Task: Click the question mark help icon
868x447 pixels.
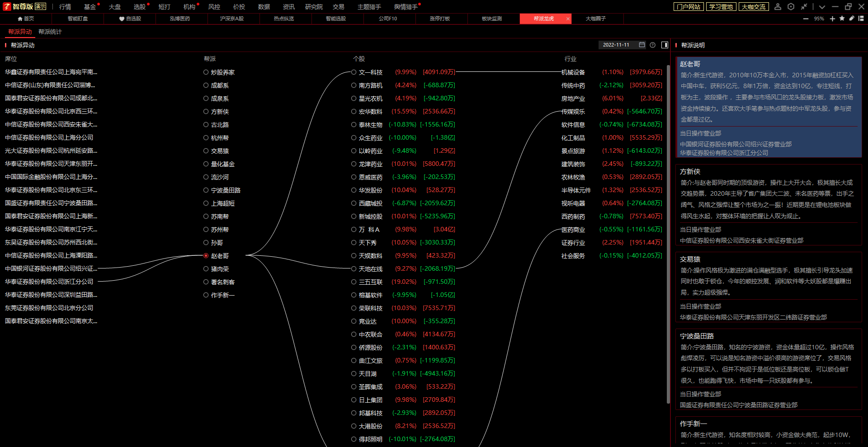Action: (652, 45)
